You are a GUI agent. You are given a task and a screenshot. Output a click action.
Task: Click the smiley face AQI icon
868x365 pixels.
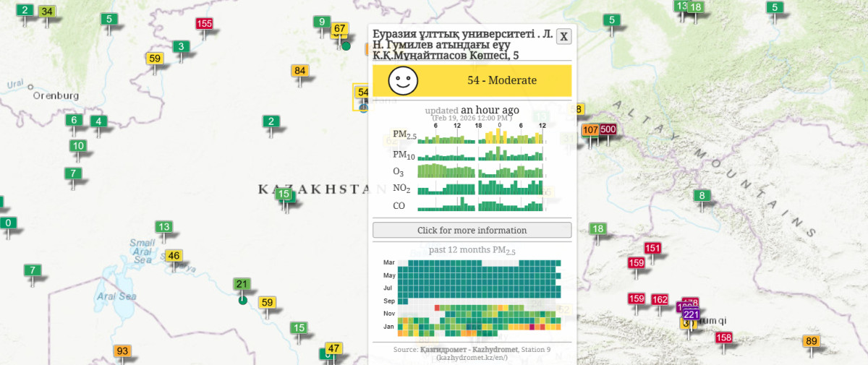(404, 80)
